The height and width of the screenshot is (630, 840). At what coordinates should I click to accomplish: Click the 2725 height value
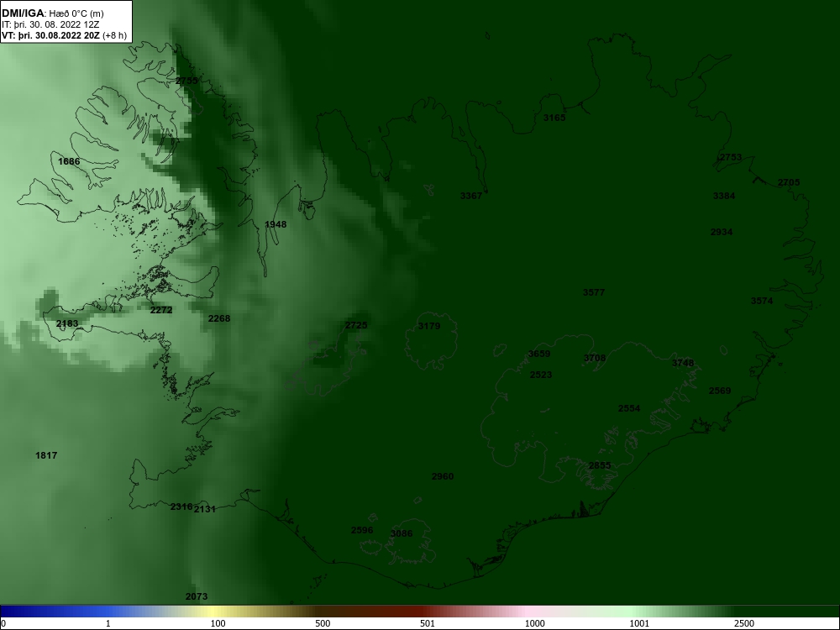pos(356,325)
